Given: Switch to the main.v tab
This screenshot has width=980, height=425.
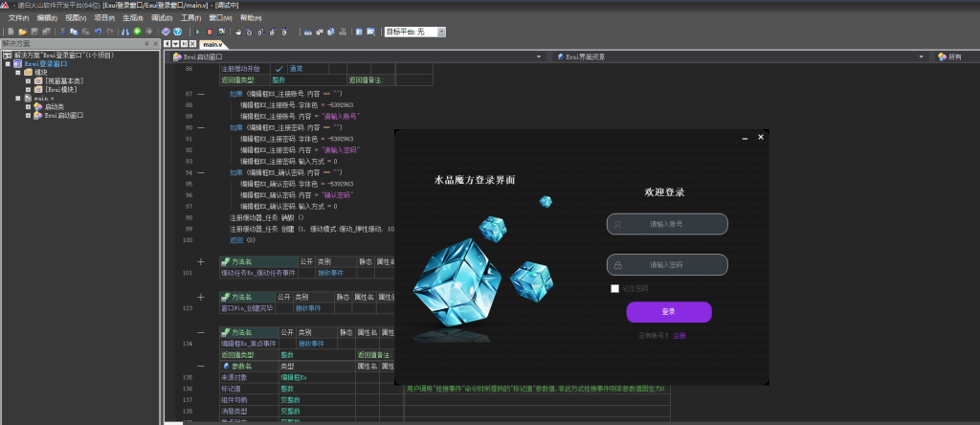Looking at the screenshot, I should (x=212, y=44).
